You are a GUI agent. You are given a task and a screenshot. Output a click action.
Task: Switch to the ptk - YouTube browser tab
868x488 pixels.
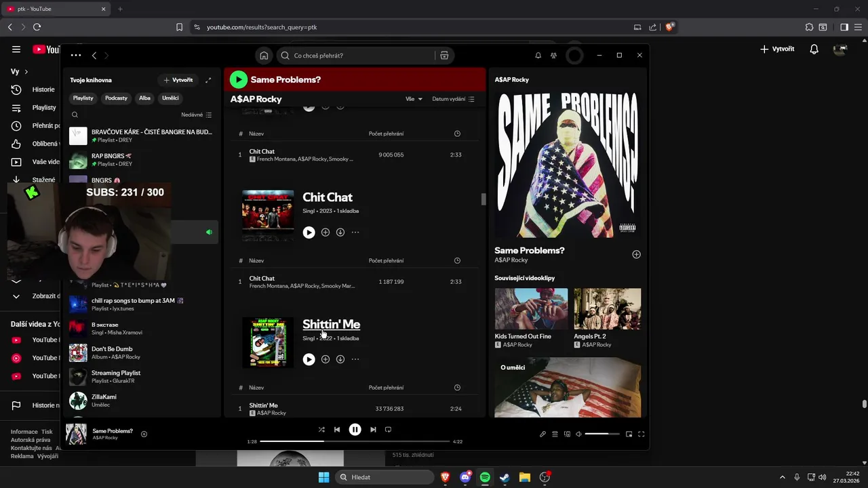[56, 9]
